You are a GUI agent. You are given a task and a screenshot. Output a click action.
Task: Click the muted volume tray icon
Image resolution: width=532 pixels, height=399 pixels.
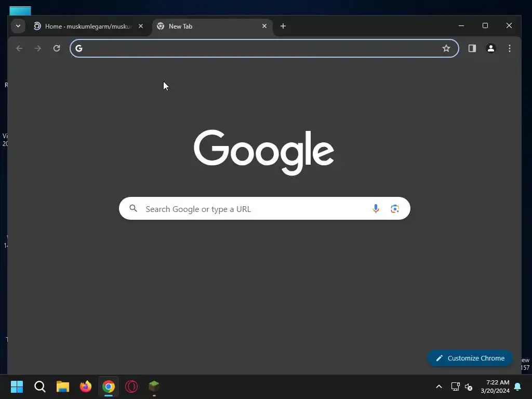(469, 387)
